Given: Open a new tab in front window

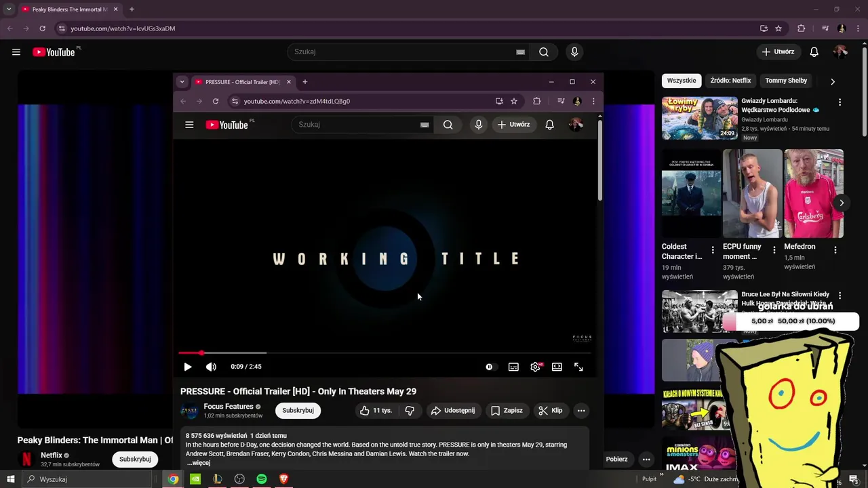Looking at the screenshot, I should point(304,82).
